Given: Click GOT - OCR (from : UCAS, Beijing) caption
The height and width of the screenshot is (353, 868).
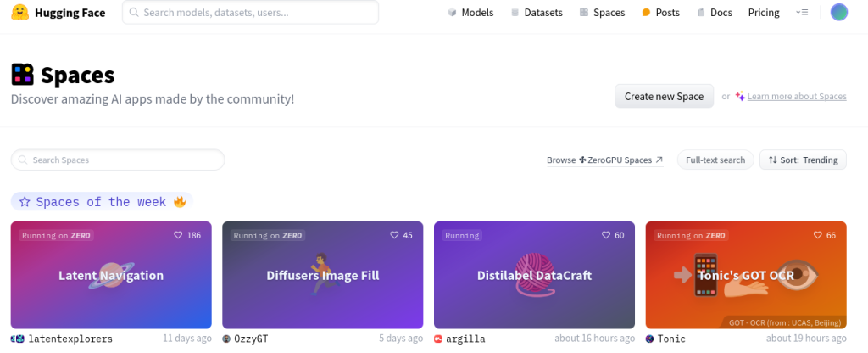Looking at the screenshot, I should tap(785, 322).
